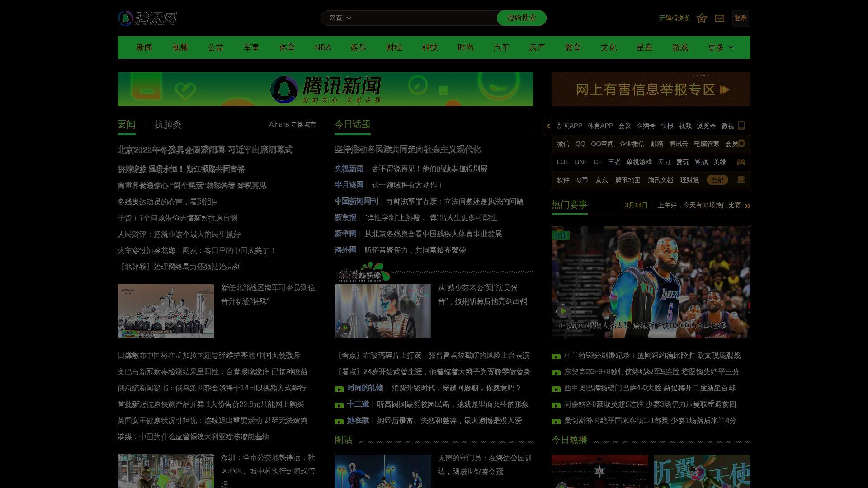Screen dimensions: 868x488
Task: Click video icon beside 东契奇 headline
Action: pos(556,372)
